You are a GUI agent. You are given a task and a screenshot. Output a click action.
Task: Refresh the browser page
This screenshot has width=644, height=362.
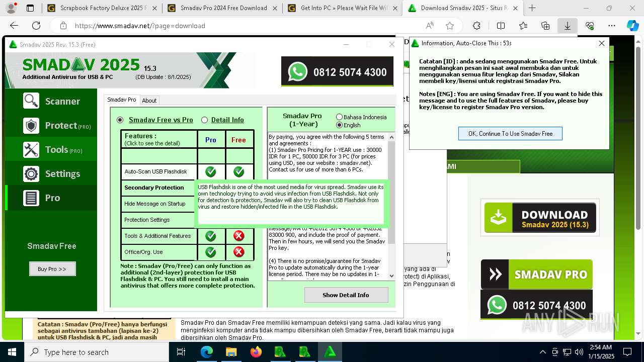click(36, 26)
